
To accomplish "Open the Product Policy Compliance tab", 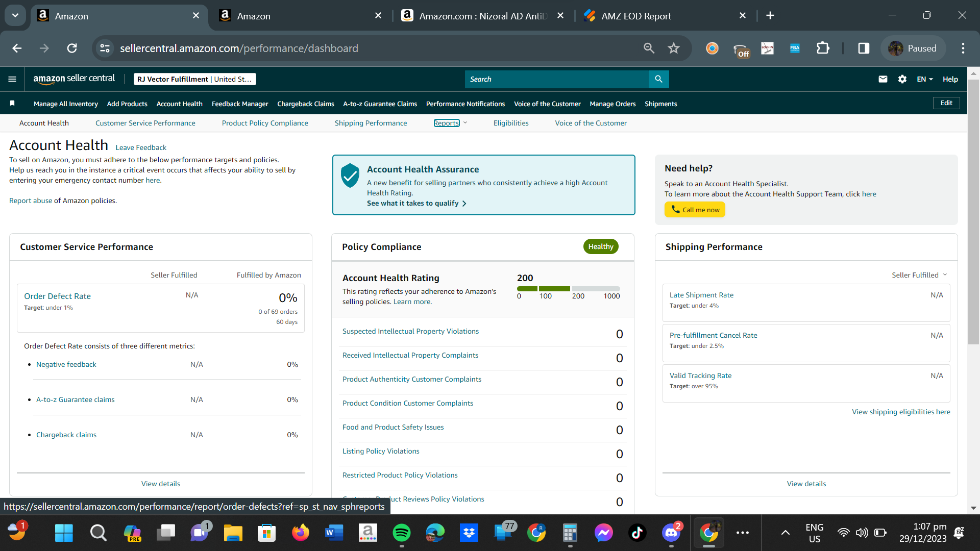I will 265,123.
